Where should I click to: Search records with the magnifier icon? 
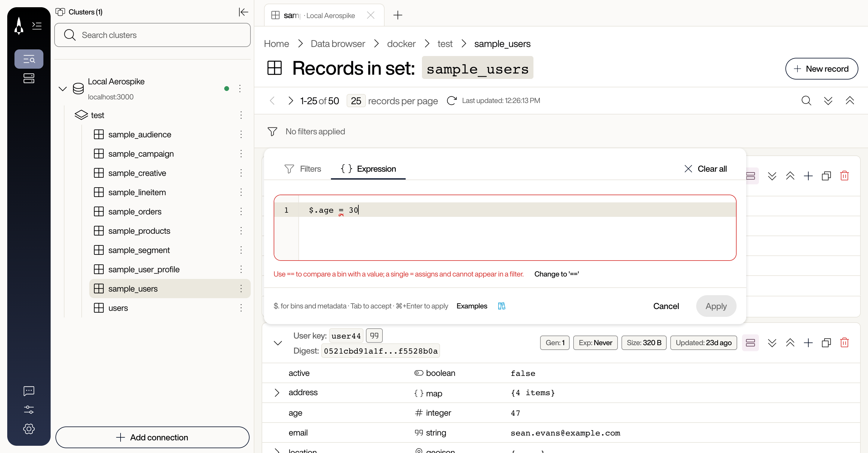(x=806, y=101)
